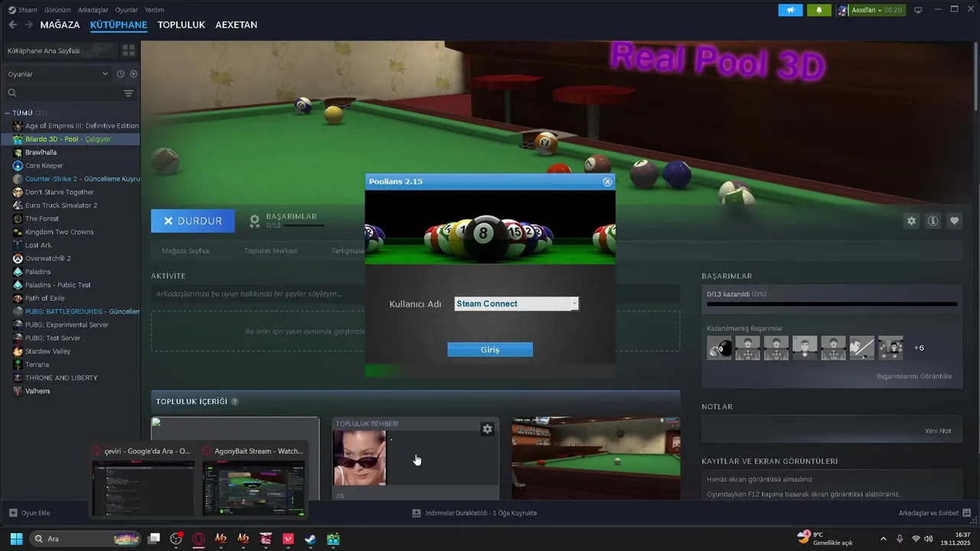The width and height of the screenshot is (980, 551).
Task: Click Kütüphane Ana Sayfası button
Action: click(x=60, y=51)
